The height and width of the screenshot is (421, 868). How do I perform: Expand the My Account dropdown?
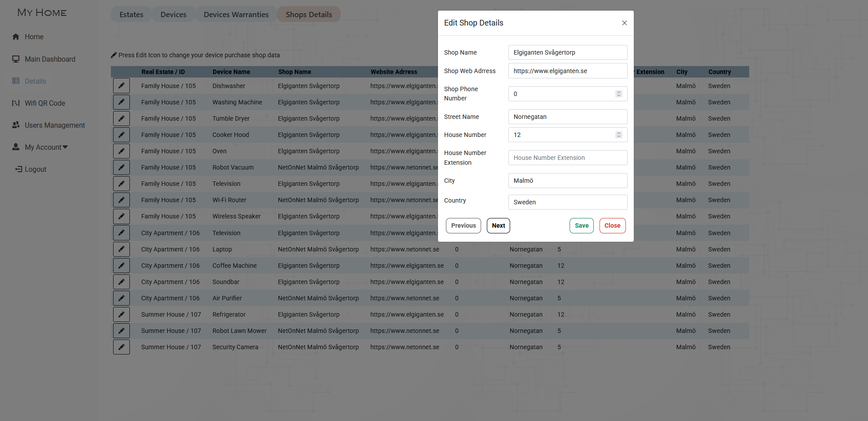(46, 147)
